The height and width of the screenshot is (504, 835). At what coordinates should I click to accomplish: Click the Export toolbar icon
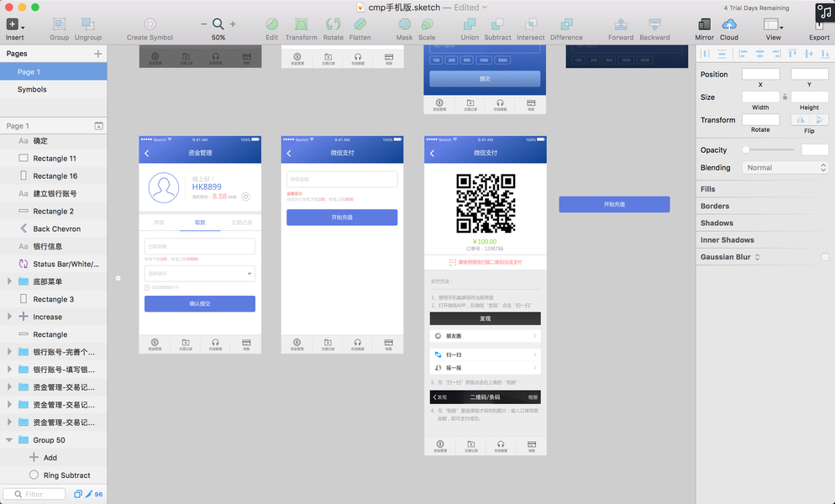(819, 24)
